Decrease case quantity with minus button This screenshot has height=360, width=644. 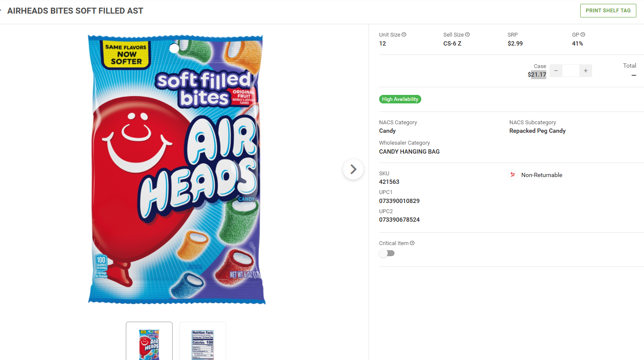(x=556, y=71)
